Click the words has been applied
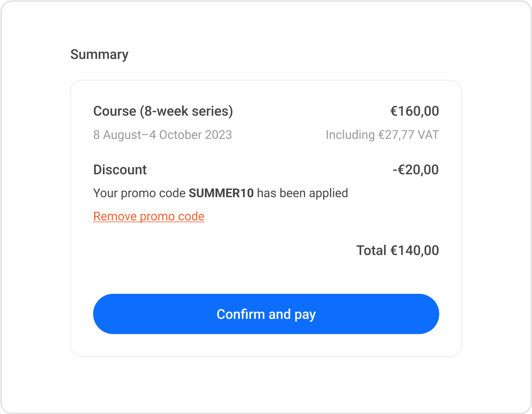The width and height of the screenshot is (532, 414). [x=303, y=193]
